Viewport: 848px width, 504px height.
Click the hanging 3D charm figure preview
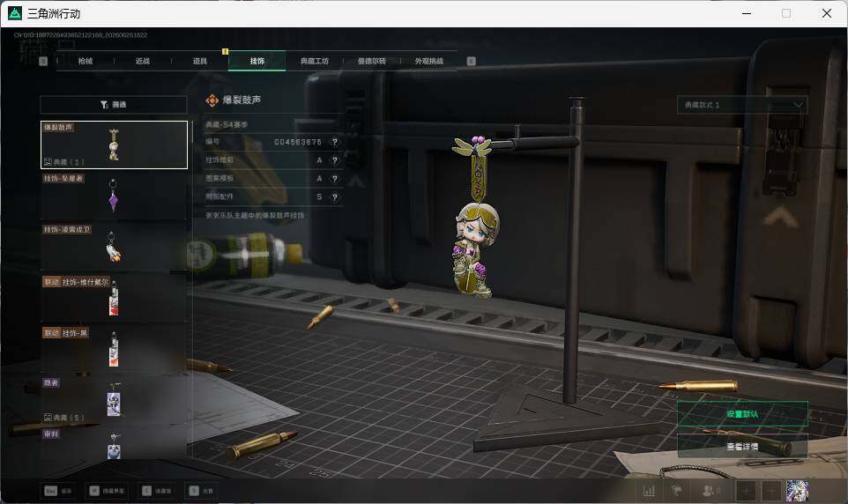[475, 218]
